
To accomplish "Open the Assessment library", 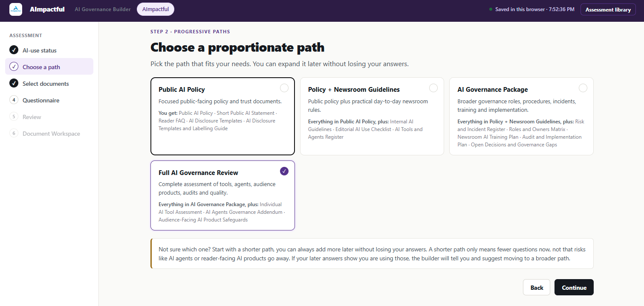I will [608, 9].
